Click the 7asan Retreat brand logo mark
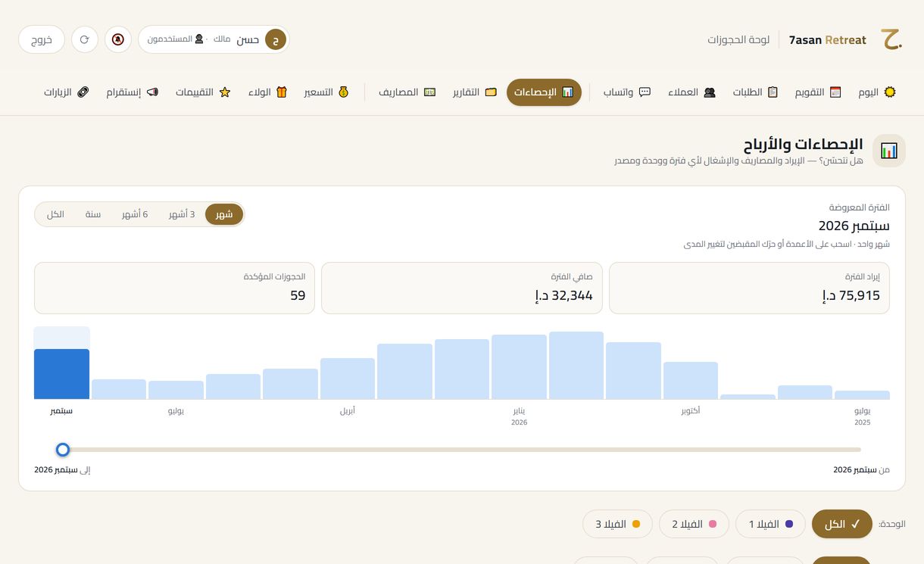This screenshot has width=924, height=564. click(x=891, y=39)
